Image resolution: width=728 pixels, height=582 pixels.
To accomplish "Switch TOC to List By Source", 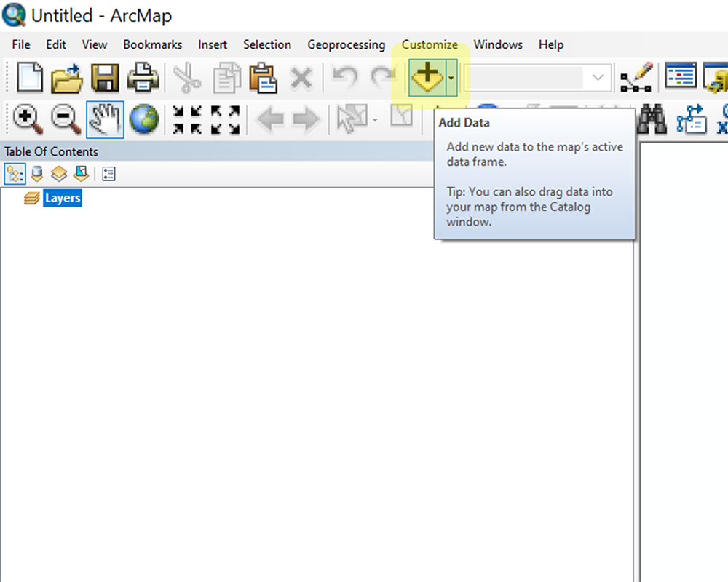I will (36, 173).
